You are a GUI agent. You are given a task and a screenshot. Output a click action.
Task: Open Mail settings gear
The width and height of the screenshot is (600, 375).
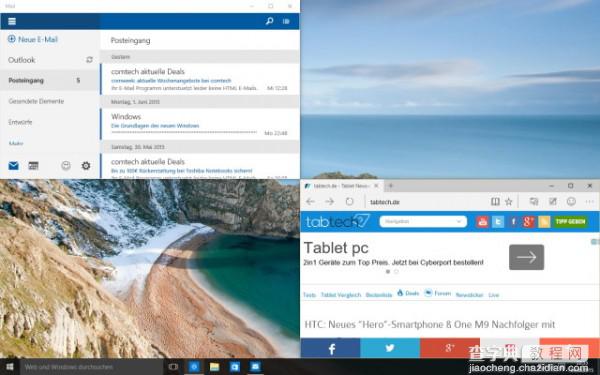[86, 165]
